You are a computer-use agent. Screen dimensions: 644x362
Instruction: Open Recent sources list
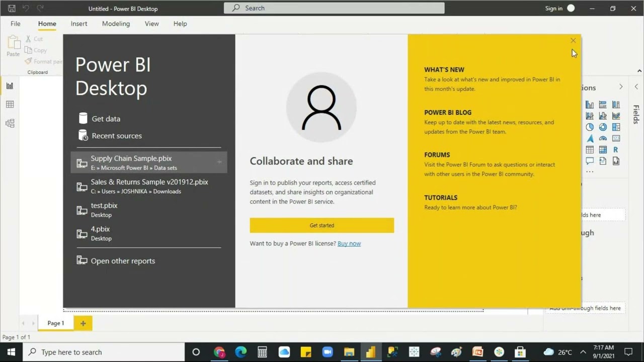coord(110,136)
